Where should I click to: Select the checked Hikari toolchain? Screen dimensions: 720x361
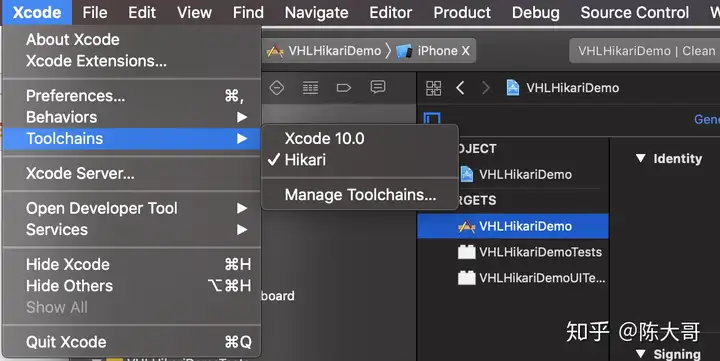360,160
